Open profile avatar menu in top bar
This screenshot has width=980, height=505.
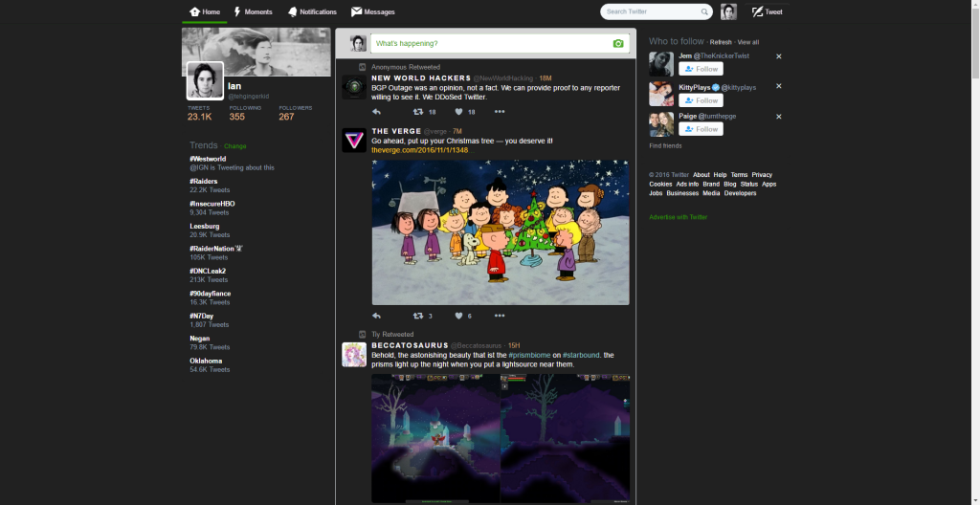click(x=728, y=11)
